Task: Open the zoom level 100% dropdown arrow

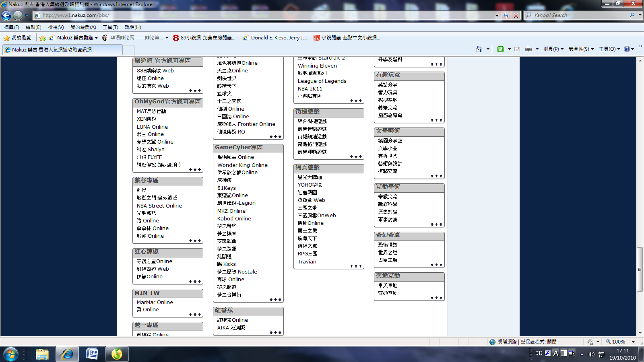Action: point(633,342)
